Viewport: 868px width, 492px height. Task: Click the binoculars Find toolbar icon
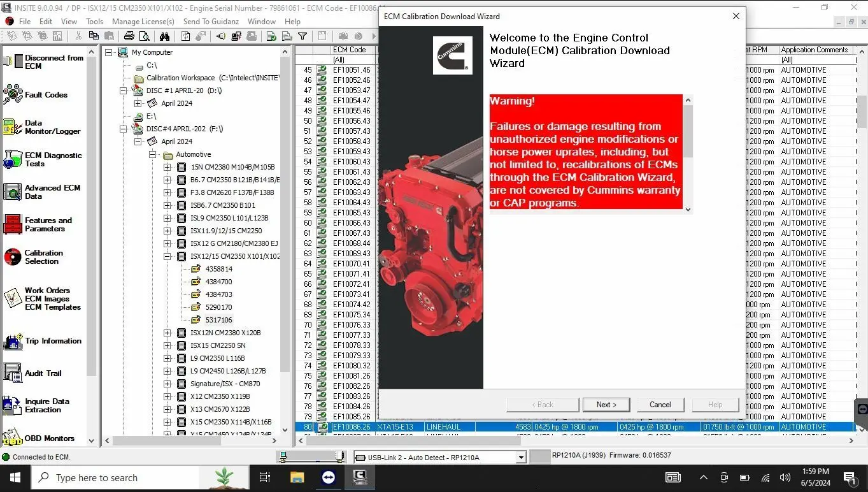[x=164, y=36]
